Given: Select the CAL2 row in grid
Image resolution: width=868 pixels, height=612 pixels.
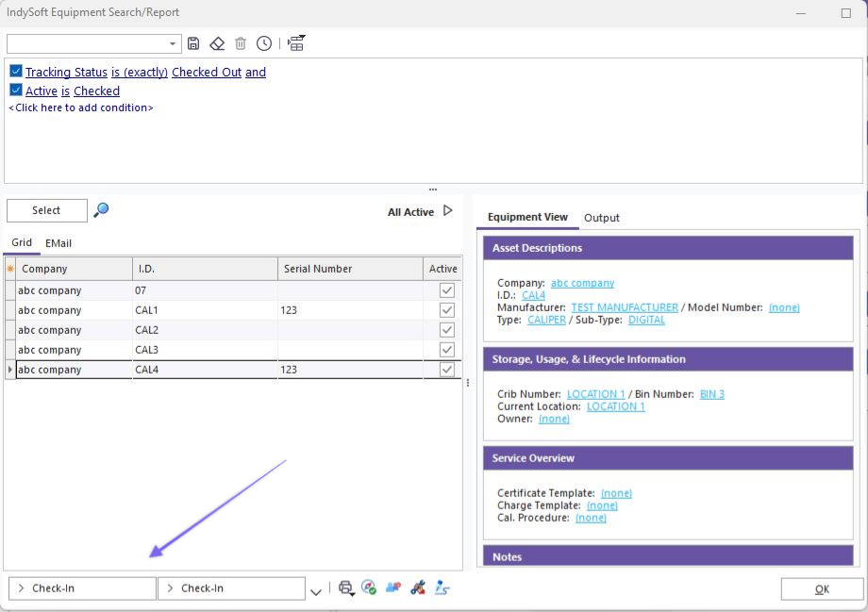Looking at the screenshot, I should (x=146, y=330).
